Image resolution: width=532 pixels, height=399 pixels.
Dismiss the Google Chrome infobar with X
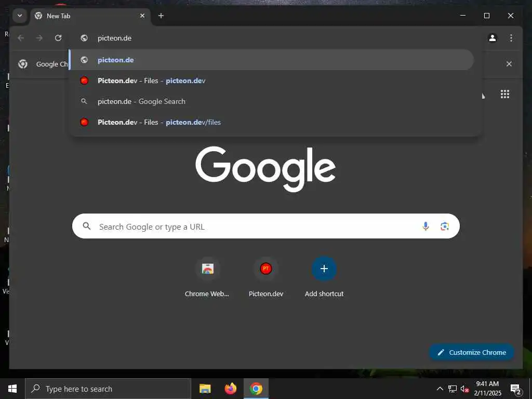click(x=509, y=64)
